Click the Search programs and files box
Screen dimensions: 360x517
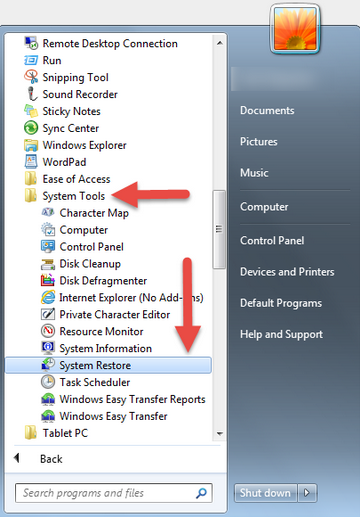pyautogui.click(x=114, y=493)
